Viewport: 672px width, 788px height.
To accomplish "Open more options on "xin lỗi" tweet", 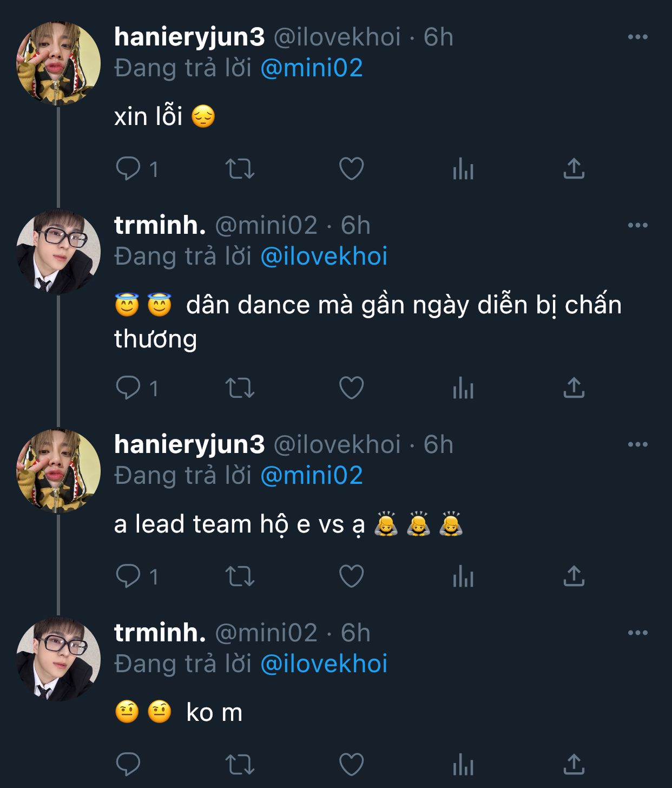I will (637, 37).
